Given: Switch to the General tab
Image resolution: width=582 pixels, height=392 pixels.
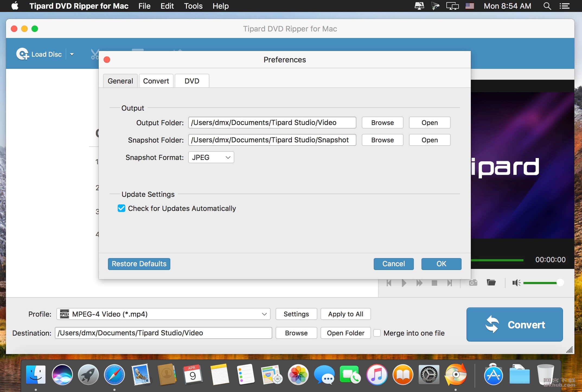Looking at the screenshot, I should pyautogui.click(x=120, y=81).
